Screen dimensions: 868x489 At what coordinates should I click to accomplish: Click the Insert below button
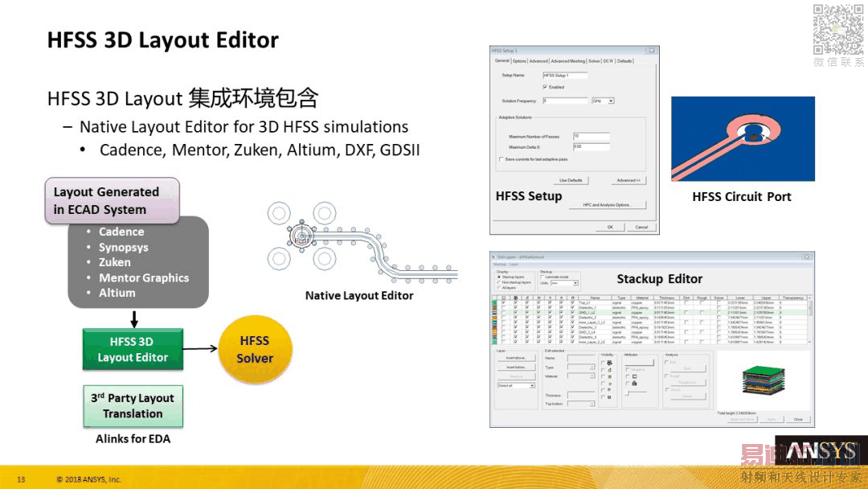[x=517, y=368]
